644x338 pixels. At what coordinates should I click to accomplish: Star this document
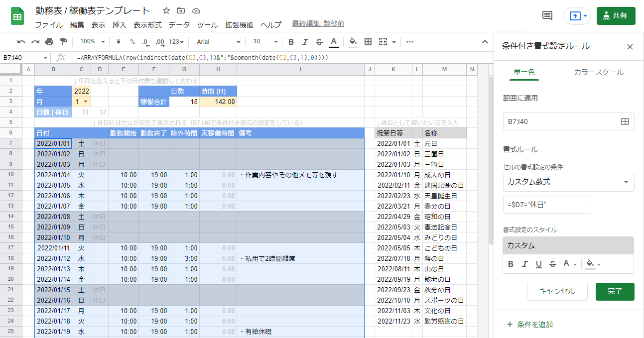[x=166, y=10]
